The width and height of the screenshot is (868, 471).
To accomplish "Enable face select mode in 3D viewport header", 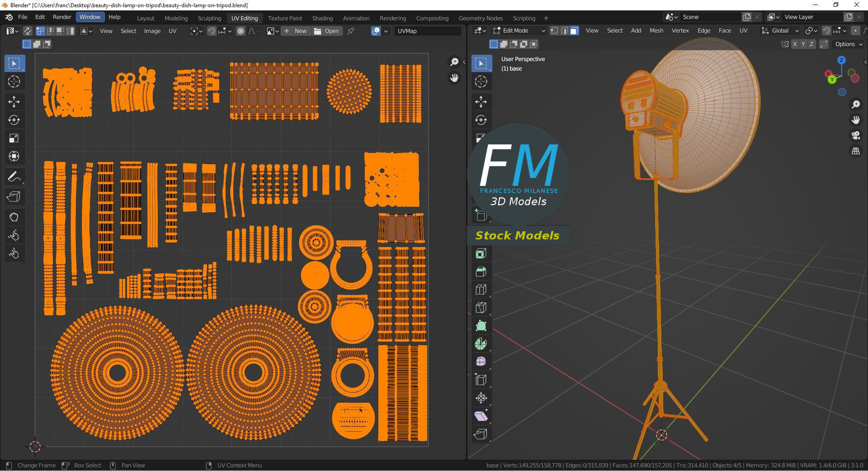I will click(x=574, y=31).
